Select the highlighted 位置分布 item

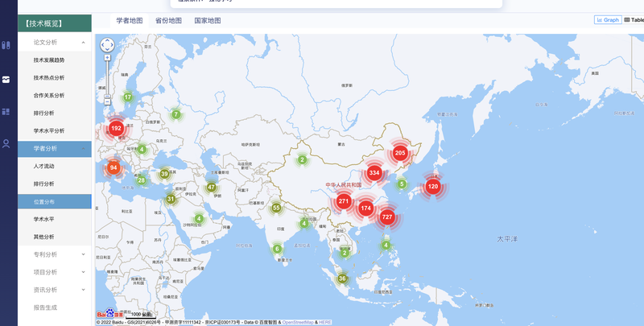pyautogui.click(x=55, y=201)
